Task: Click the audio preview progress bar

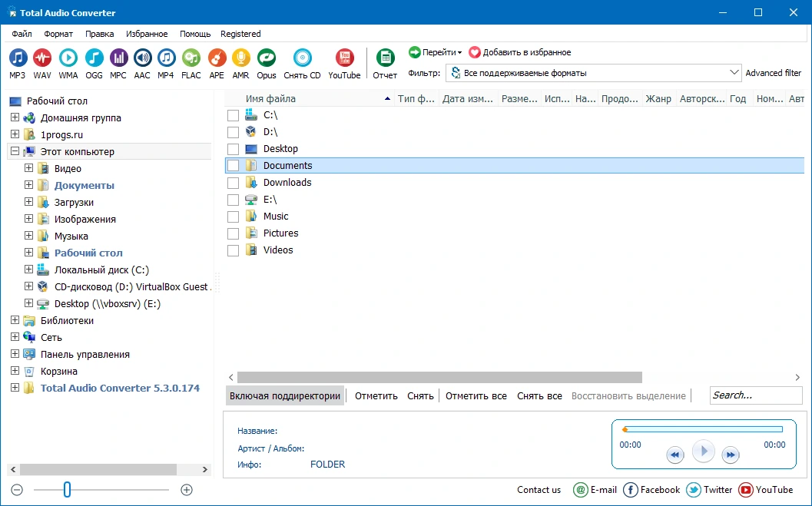Action: 703,429
